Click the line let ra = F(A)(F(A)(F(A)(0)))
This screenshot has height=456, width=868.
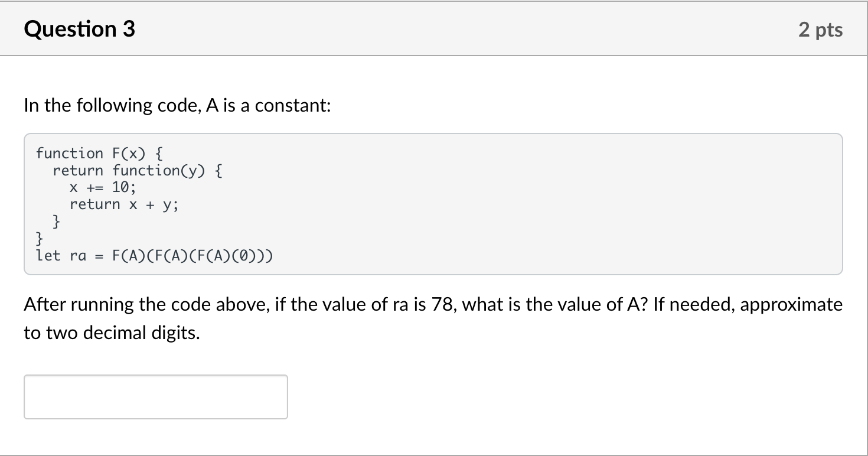point(154,255)
